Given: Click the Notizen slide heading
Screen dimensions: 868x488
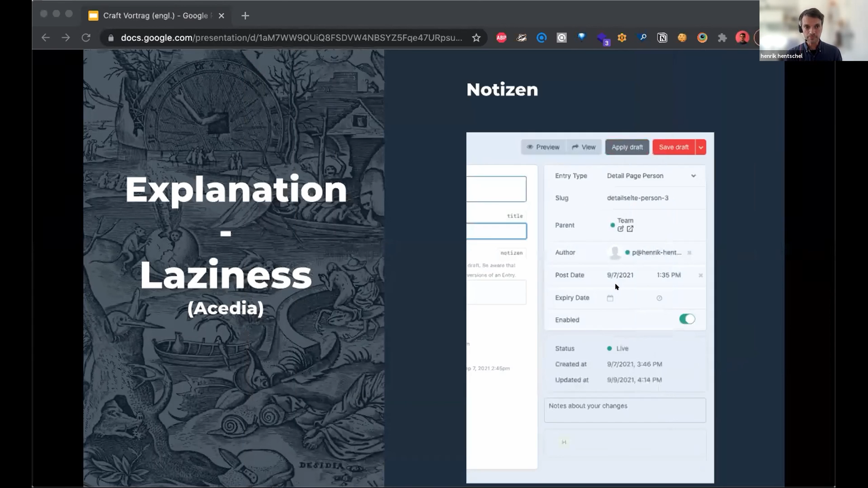Looking at the screenshot, I should click(x=502, y=89).
